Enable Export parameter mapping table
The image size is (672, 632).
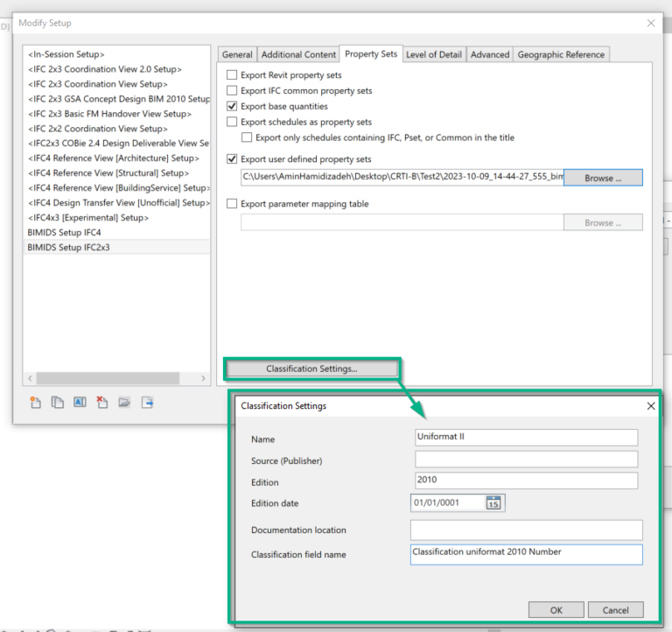pyautogui.click(x=232, y=204)
